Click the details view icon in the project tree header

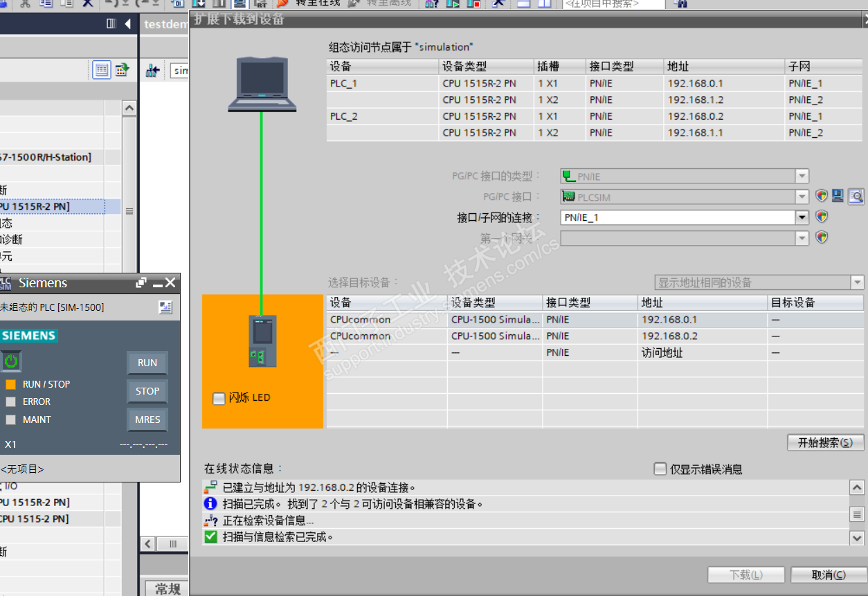[x=102, y=69]
